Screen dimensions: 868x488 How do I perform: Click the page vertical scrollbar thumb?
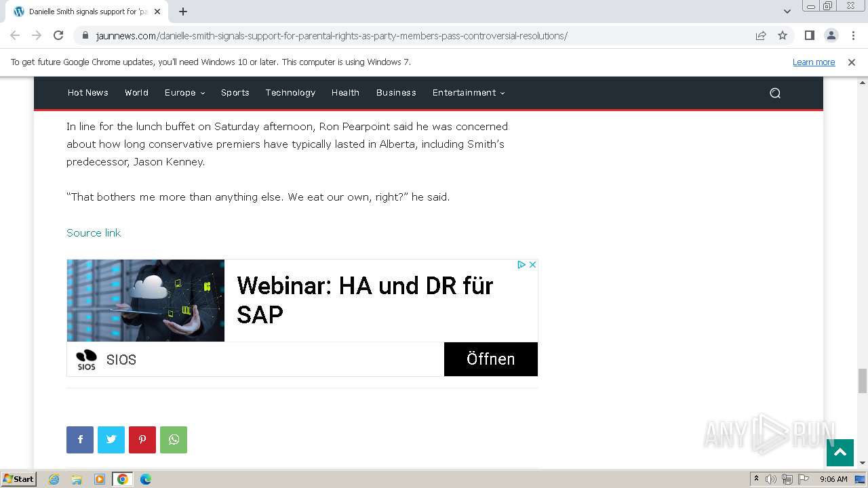pos(862,380)
